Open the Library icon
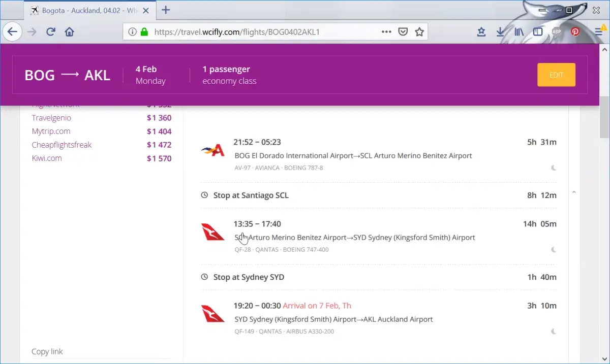 519,32
